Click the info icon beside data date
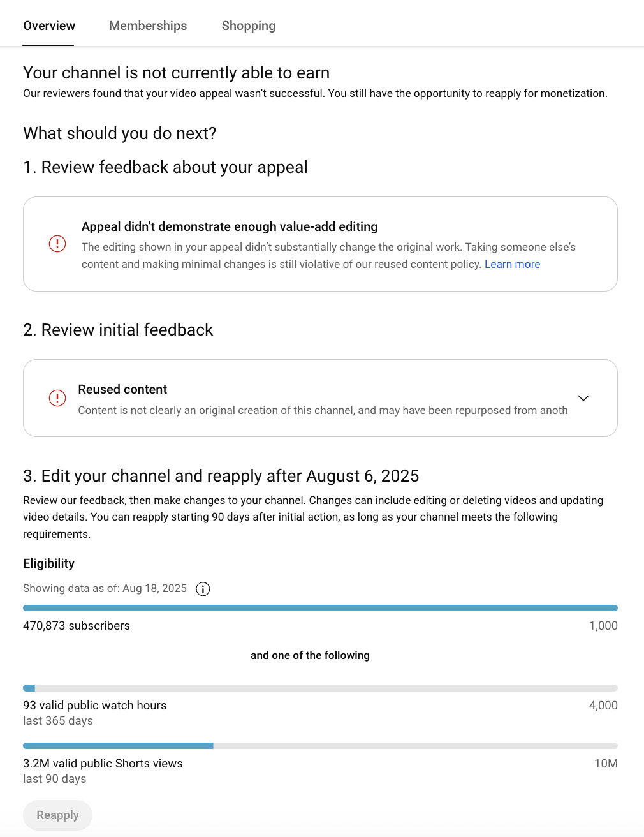Screen dimensions: 644x837 point(203,589)
